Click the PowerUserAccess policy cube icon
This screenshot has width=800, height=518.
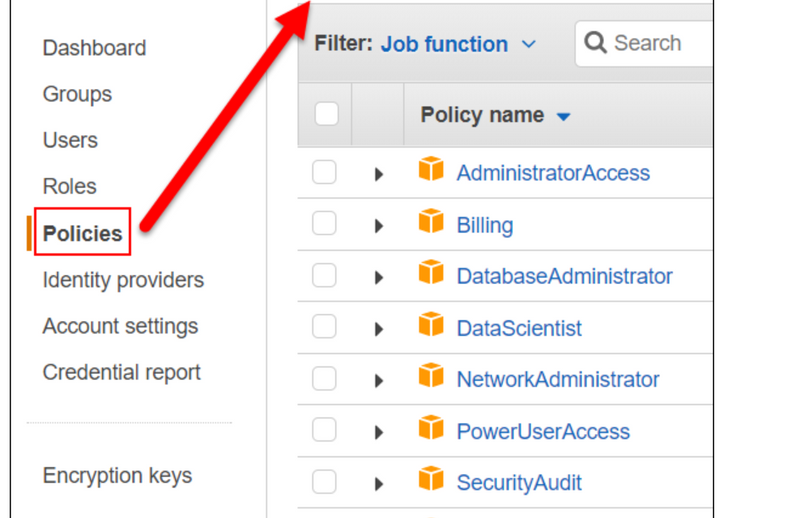click(x=431, y=429)
